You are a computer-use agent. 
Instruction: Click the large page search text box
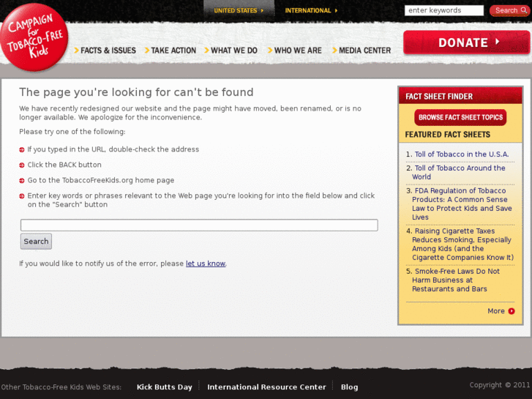199,225
